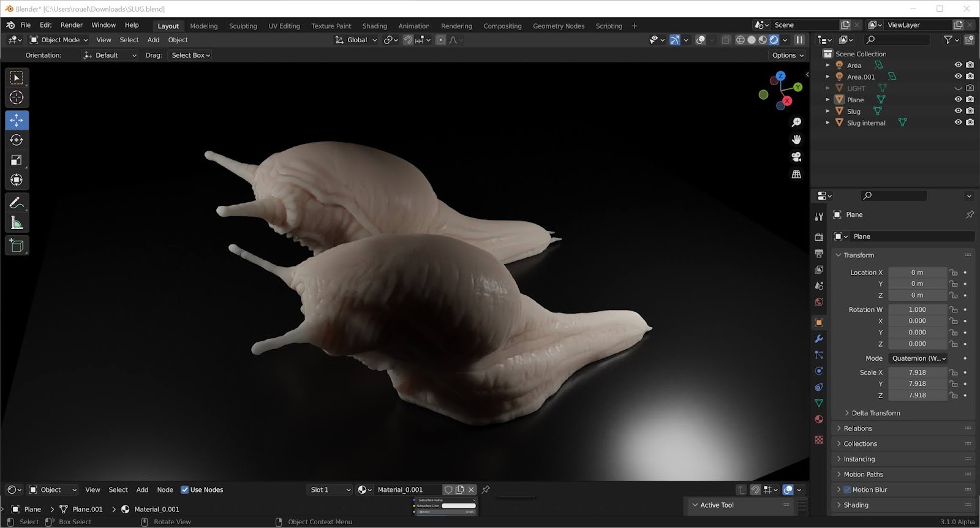Open the Tool properties tab
980x528 pixels.
[x=819, y=217]
